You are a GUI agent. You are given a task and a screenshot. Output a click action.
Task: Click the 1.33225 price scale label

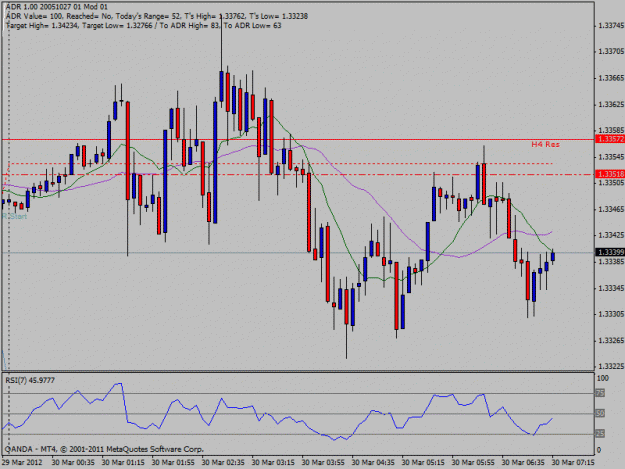[611, 366]
